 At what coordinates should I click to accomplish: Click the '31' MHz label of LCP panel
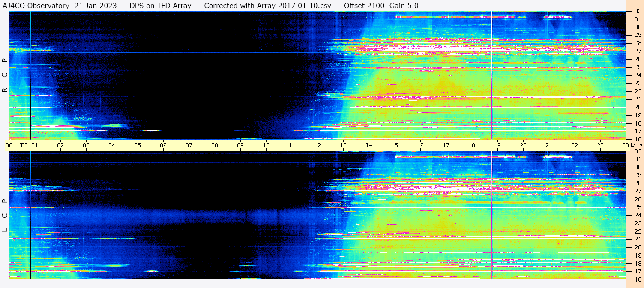(x=638, y=159)
